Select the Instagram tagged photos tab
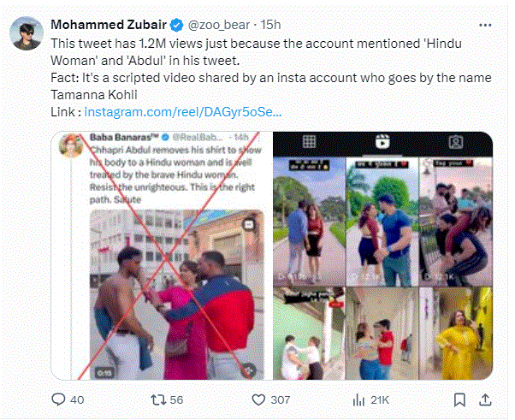 (x=456, y=142)
